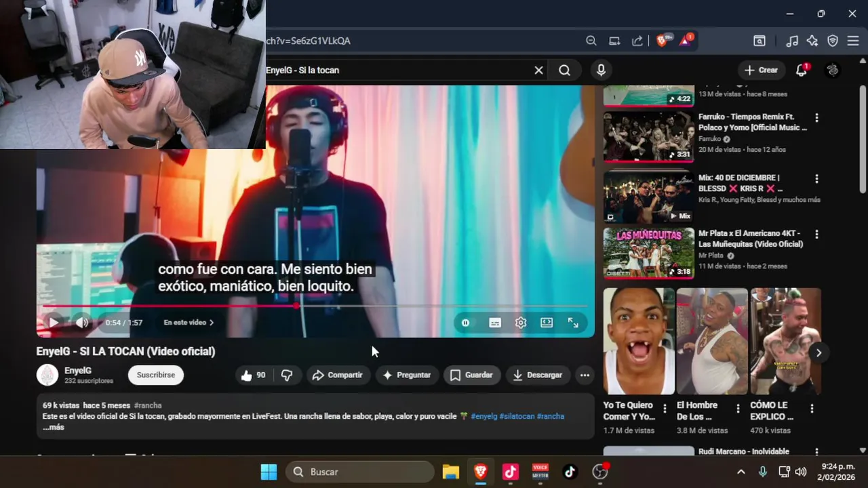Open options for Las Muñequitas video

pyautogui.click(x=816, y=235)
